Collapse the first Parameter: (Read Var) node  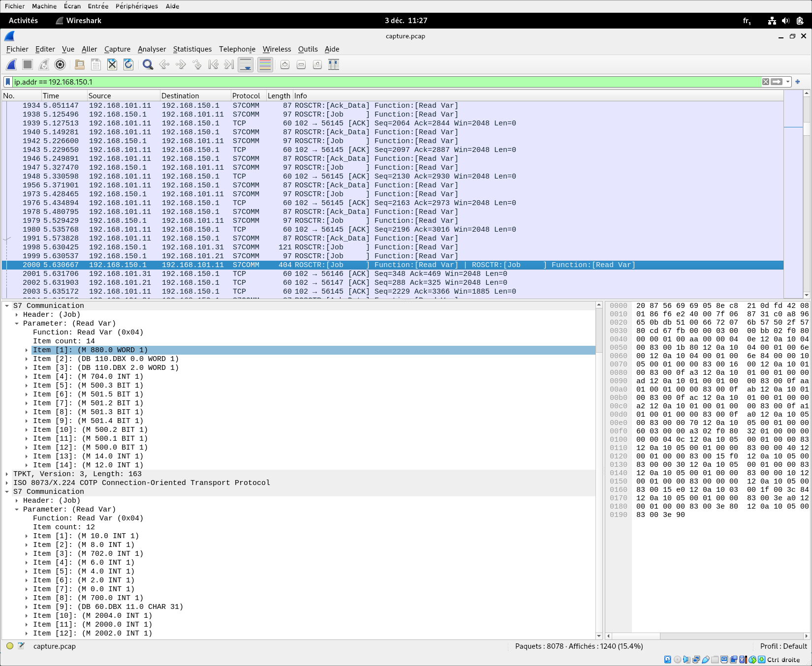[x=17, y=324]
